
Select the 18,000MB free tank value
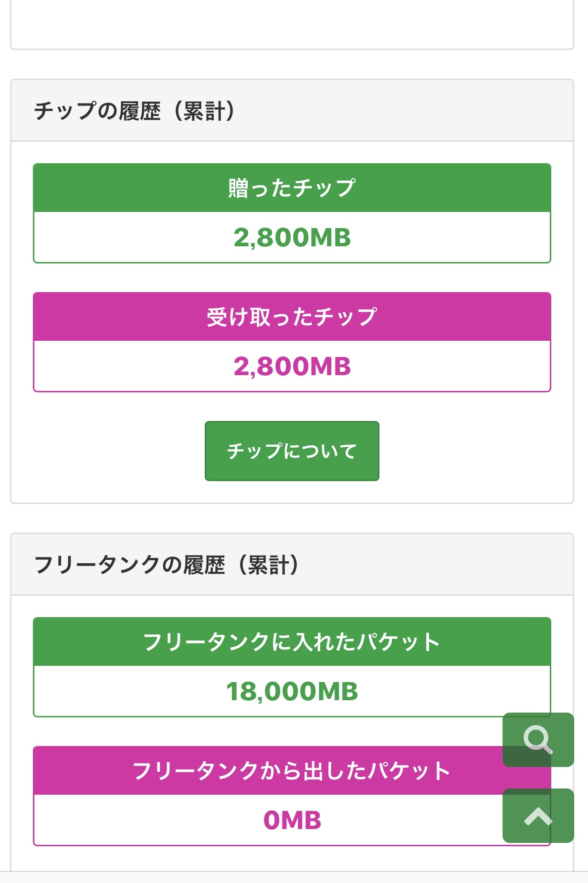[292, 692]
